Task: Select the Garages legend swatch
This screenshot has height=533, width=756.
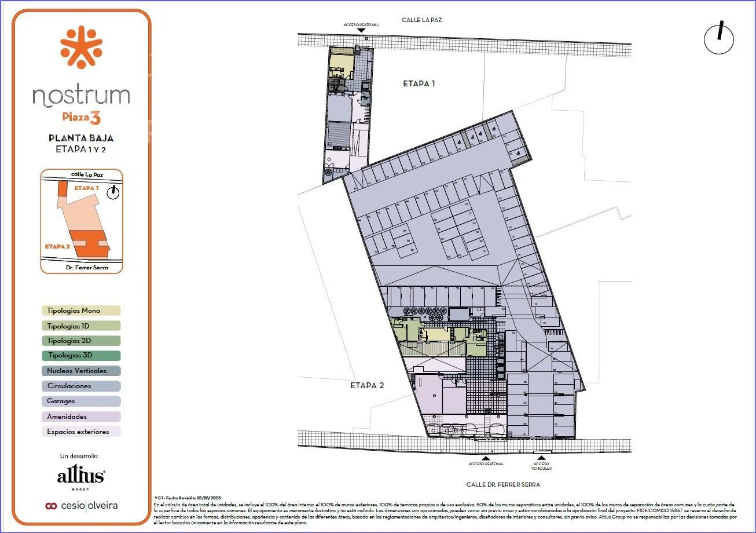Action: pyautogui.click(x=81, y=401)
